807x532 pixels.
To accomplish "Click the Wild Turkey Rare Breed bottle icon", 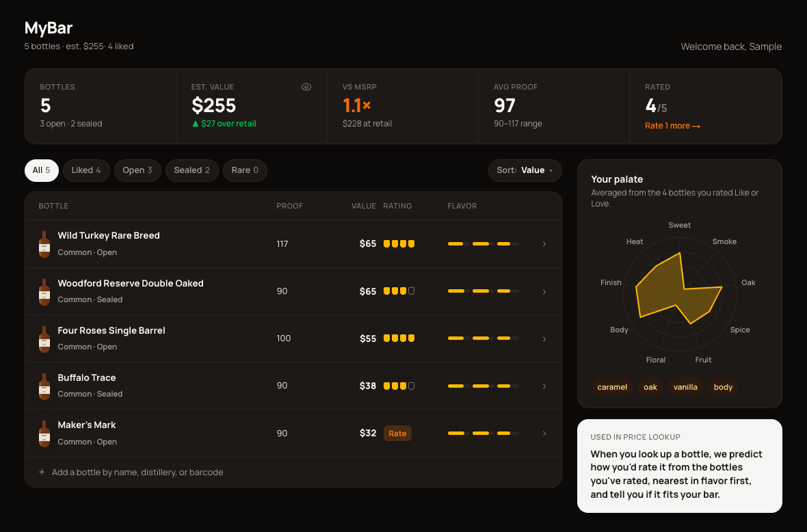I will [44, 244].
